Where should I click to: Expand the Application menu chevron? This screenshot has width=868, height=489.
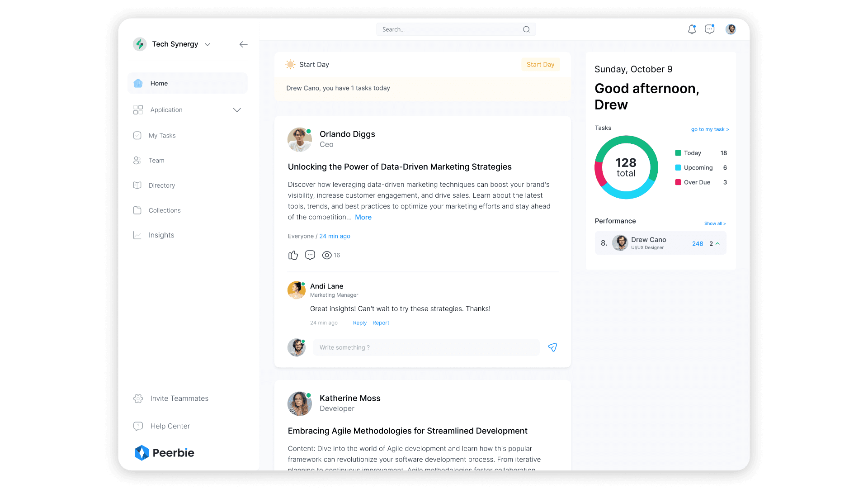[x=237, y=110]
